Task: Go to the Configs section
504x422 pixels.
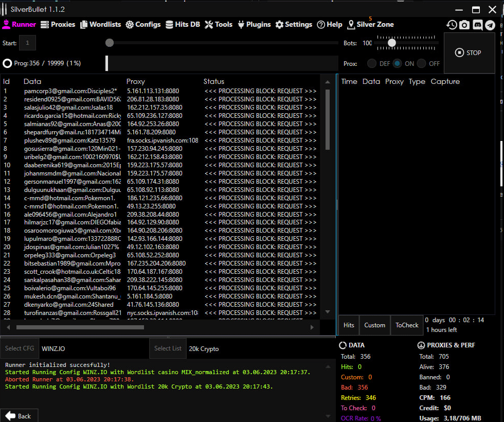Action: pos(143,24)
